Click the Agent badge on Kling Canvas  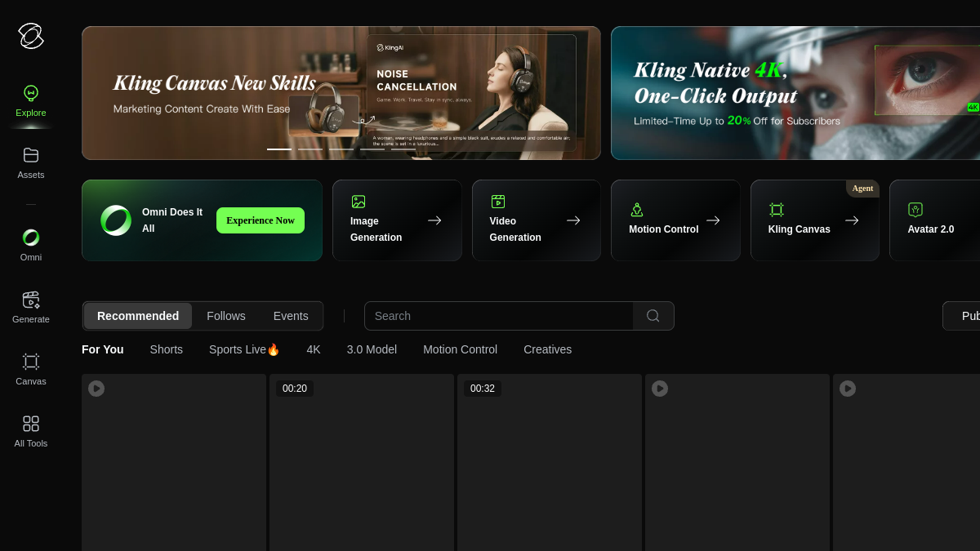tap(863, 189)
